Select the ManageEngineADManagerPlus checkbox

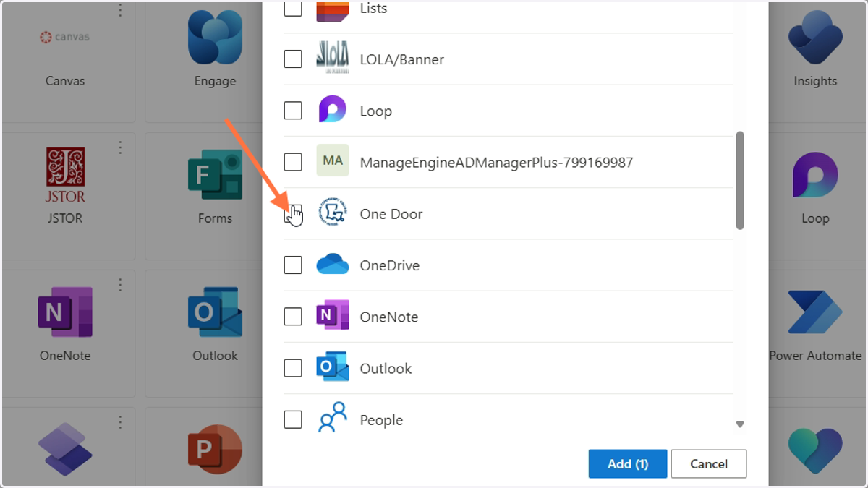coord(293,162)
